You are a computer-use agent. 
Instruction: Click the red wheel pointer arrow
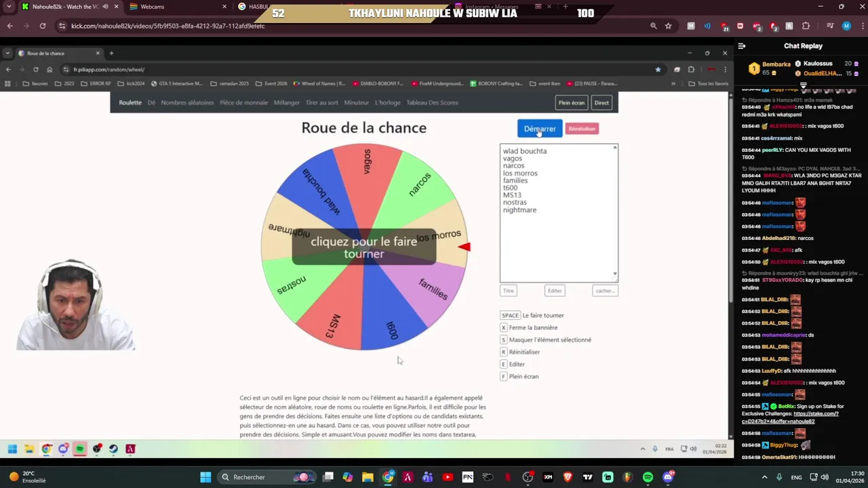(x=464, y=247)
